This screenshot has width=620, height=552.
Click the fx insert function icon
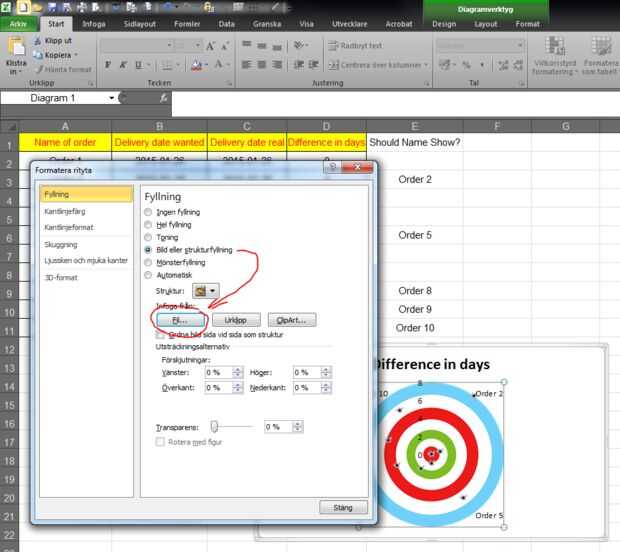pyautogui.click(x=164, y=98)
